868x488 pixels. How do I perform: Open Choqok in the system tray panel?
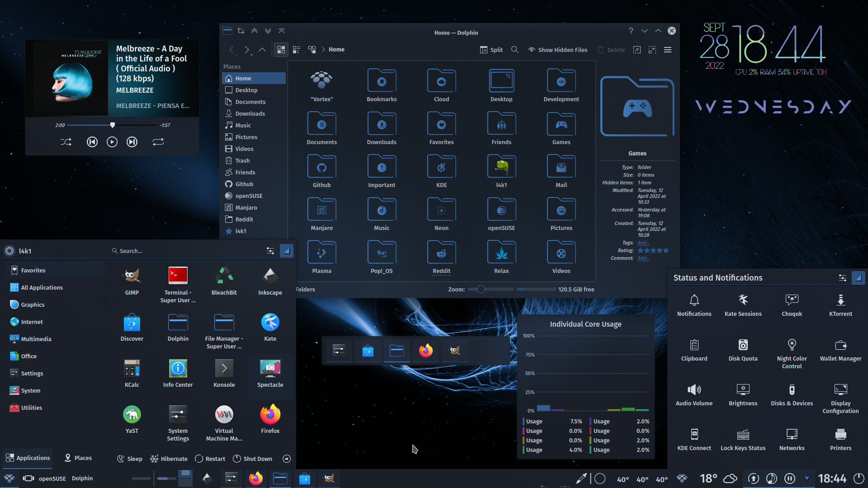click(792, 305)
